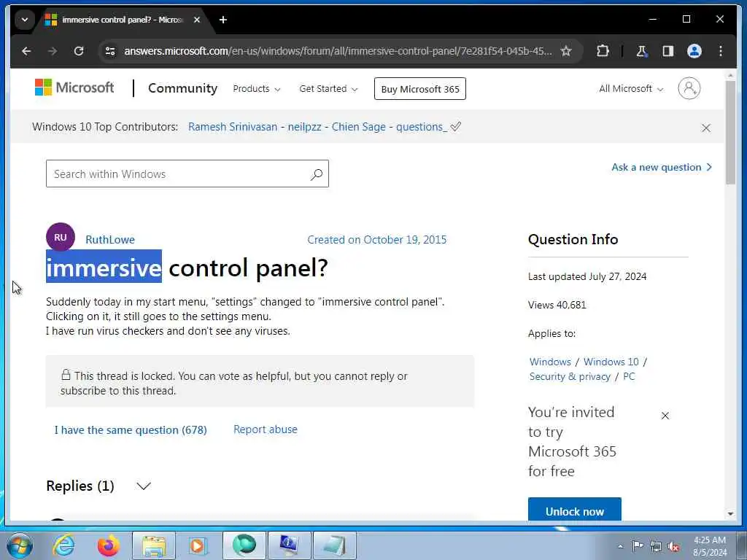Click Last updated July 27, 2024 text
Image resolution: width=747 pixels, height=560 pixels.
click(587, 276)
